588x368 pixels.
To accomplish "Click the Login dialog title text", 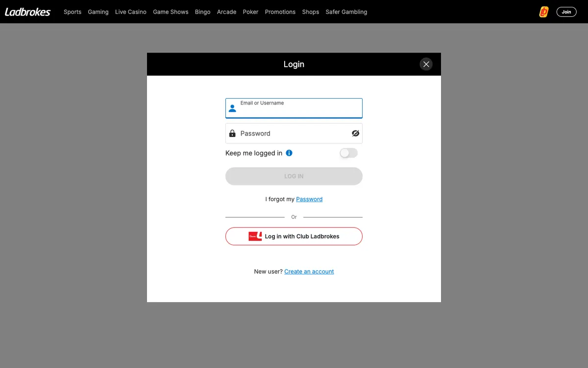I will 294,64.
